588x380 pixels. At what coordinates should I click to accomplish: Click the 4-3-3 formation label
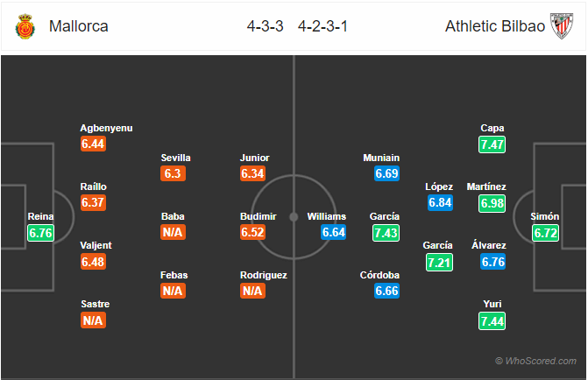pos(266,26)
